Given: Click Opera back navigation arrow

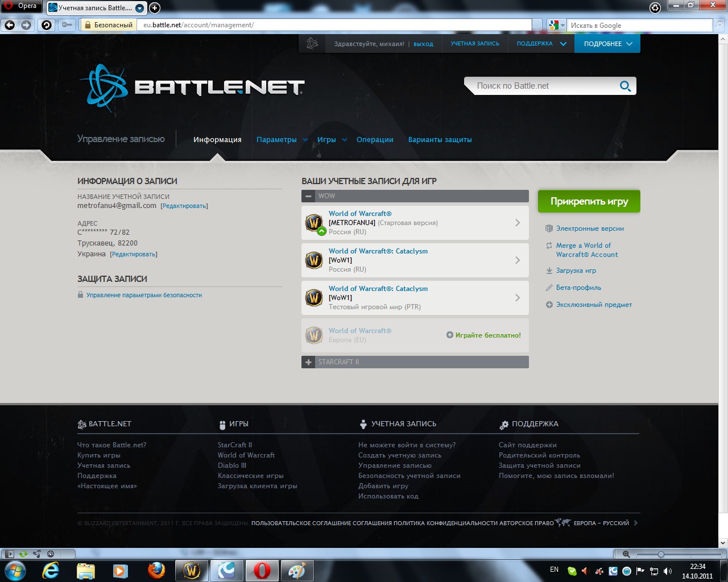Looking at the screenshot, I should pyautogui.click(x=10, y=25).
